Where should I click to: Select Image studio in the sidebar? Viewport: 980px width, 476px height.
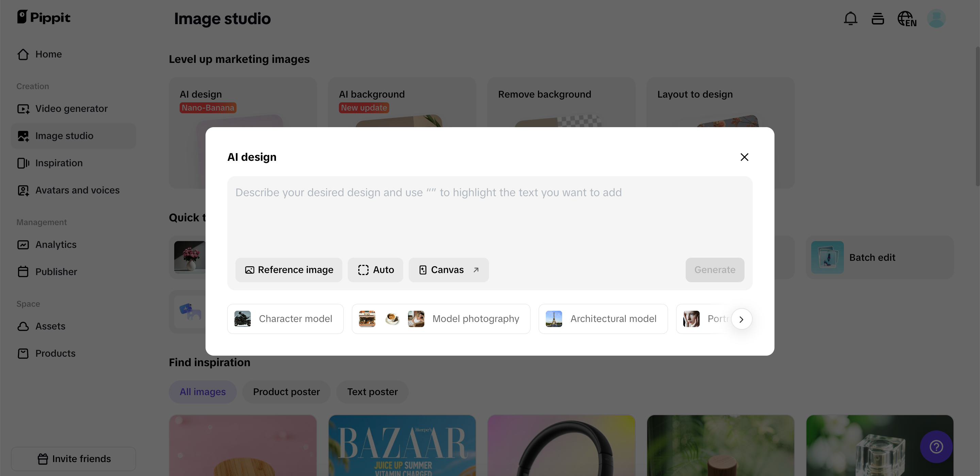point(73,136)
